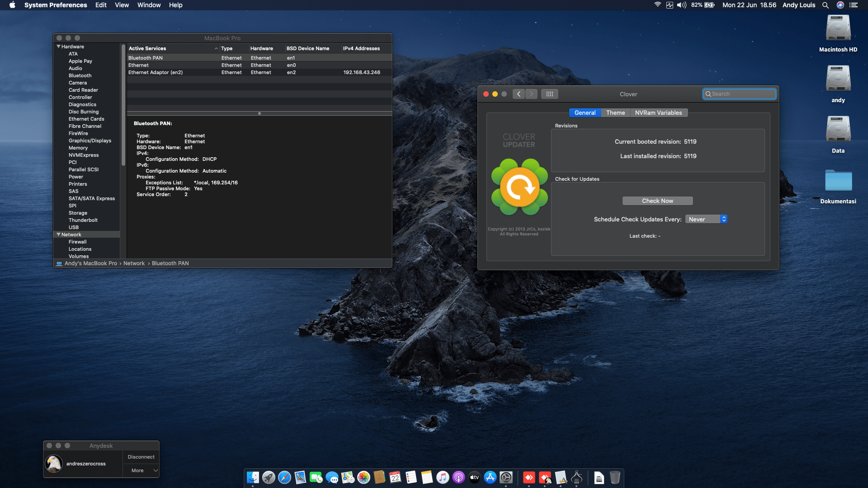Switch to the Theme tab in Clover
This screenshot has height=488, width=868.
615,113
